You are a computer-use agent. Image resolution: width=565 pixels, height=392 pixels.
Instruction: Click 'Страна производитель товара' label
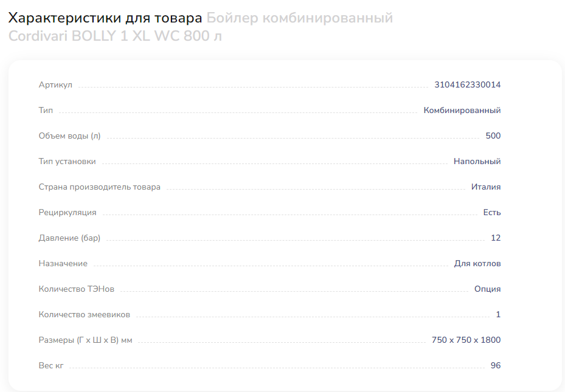tap(100, 187)
